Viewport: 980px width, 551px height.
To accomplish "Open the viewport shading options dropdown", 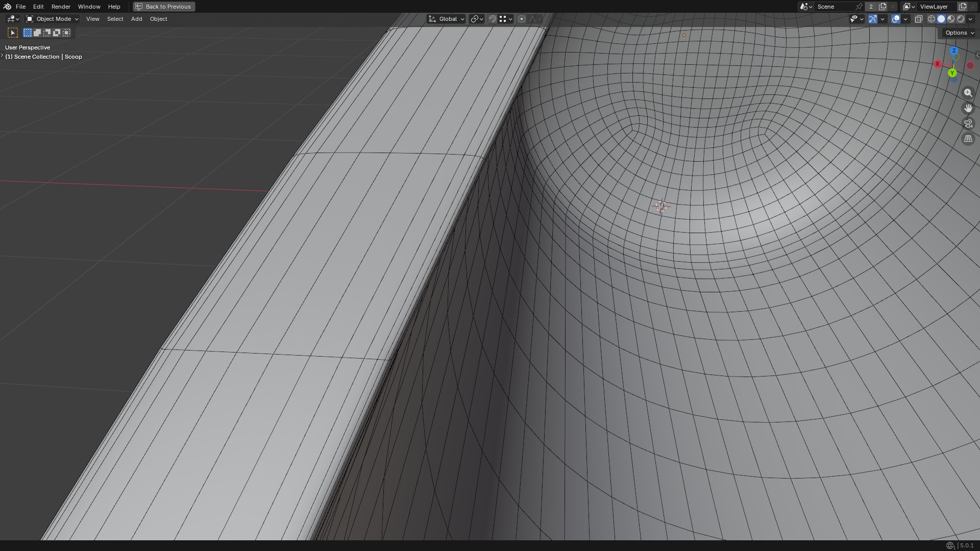I will point(970,19).
